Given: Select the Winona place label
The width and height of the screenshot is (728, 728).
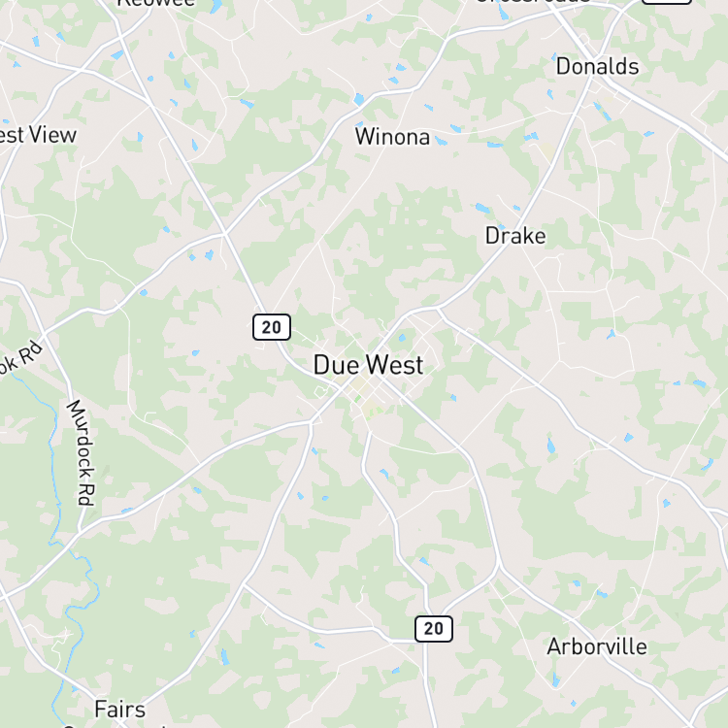Looking at the screenshot, I should tap(392, 137).
